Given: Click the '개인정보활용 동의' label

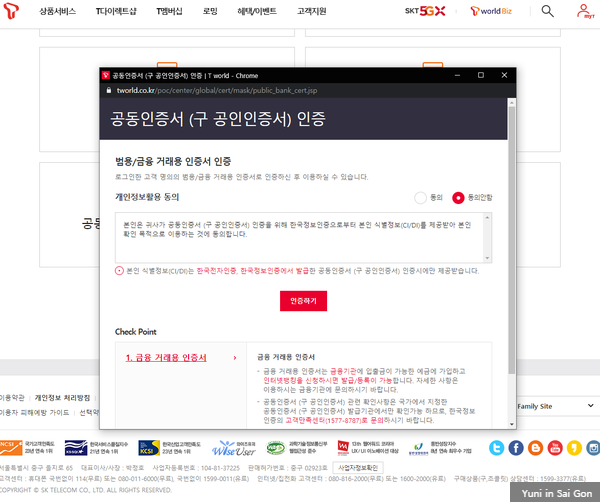Looking at the screenshot, I should point(147,197).
